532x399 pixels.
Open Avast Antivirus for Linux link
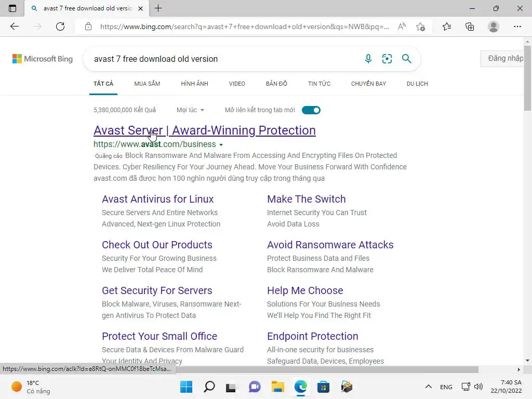158,199
